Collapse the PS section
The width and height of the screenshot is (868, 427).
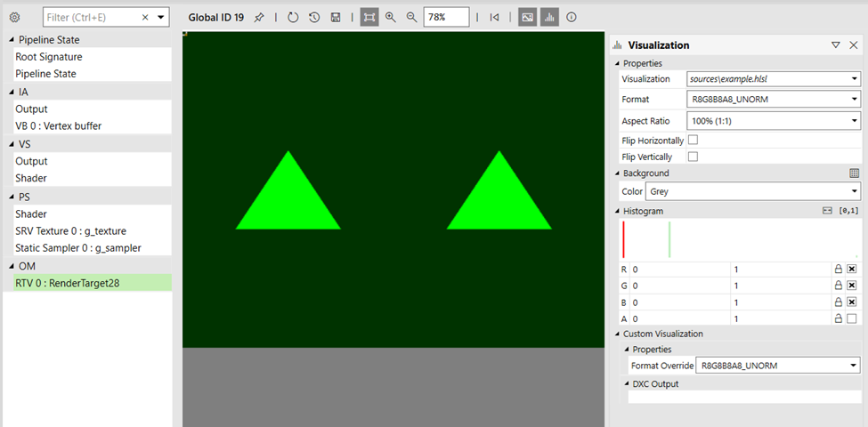coord(12,197)
